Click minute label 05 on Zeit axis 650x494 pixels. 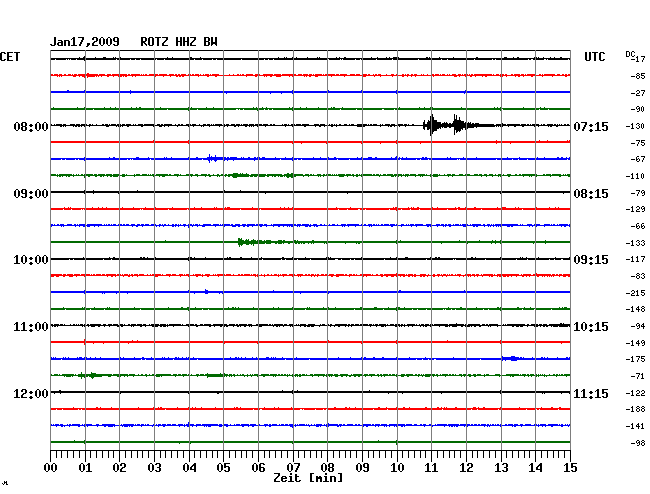(223, 468)
